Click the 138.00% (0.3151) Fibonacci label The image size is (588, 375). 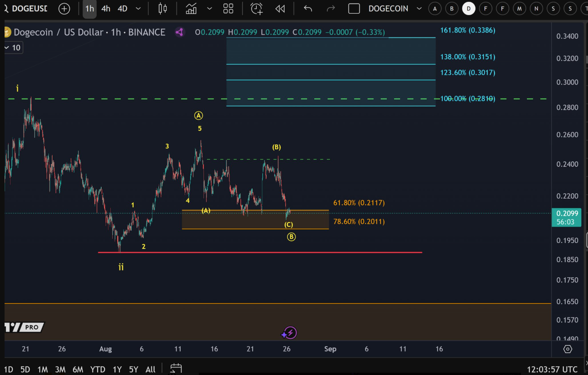(x=468, y=57)
